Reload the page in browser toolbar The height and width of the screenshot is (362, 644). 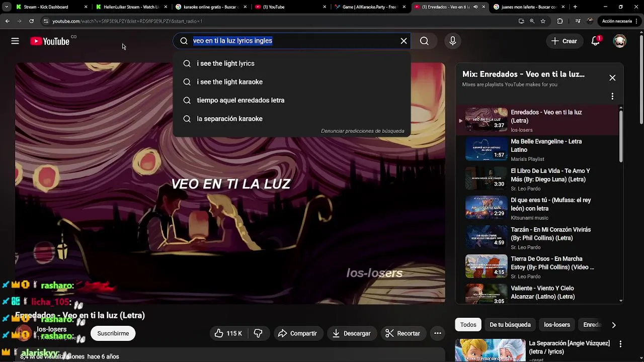pos(31,21)
